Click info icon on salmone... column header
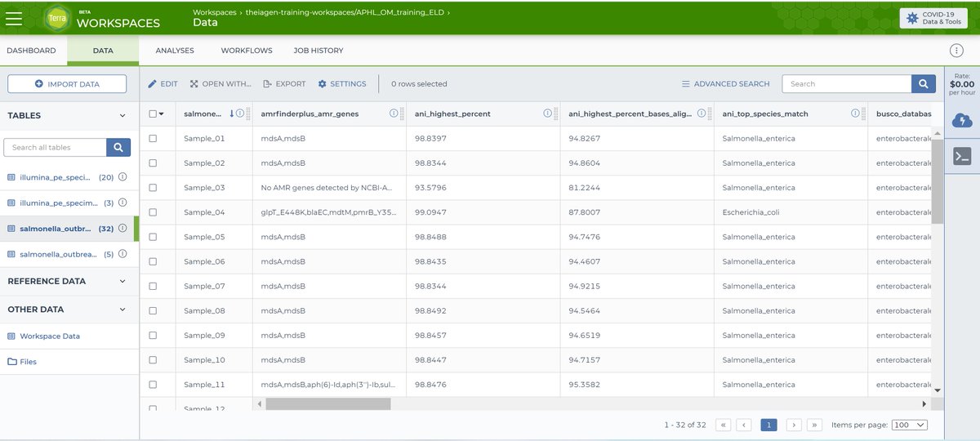Screen dimensions: 980x441 (240, 114)
